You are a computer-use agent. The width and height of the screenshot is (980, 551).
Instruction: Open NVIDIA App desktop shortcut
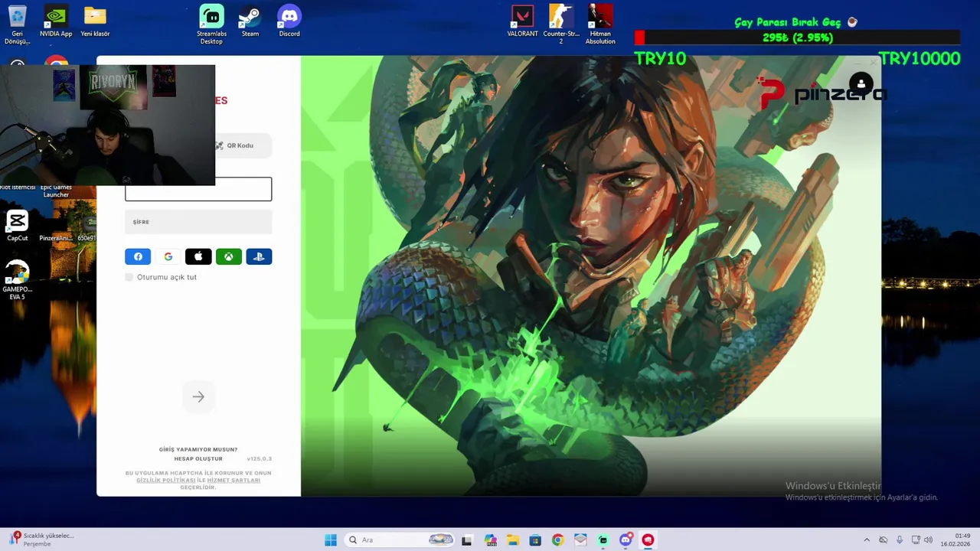click(56, 22)
